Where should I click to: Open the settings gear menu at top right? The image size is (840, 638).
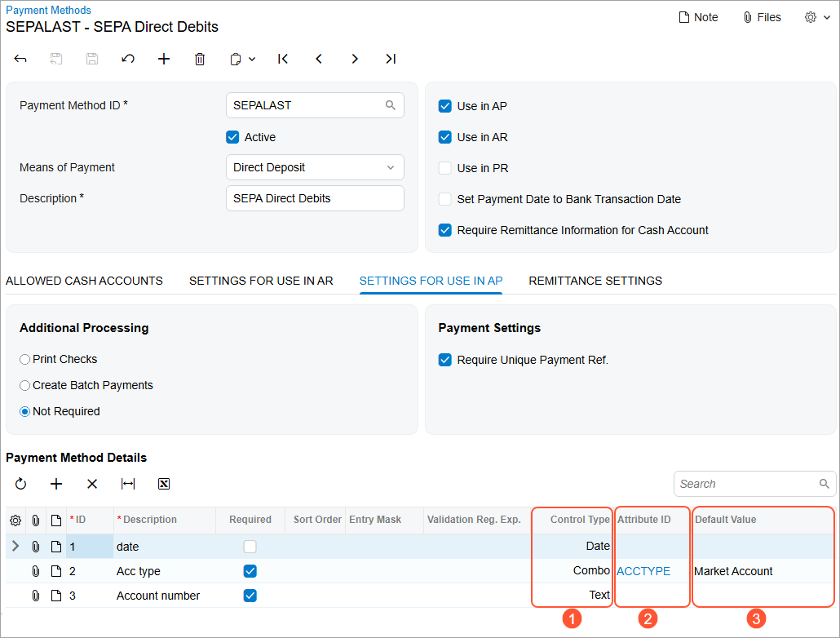[817, 17]
